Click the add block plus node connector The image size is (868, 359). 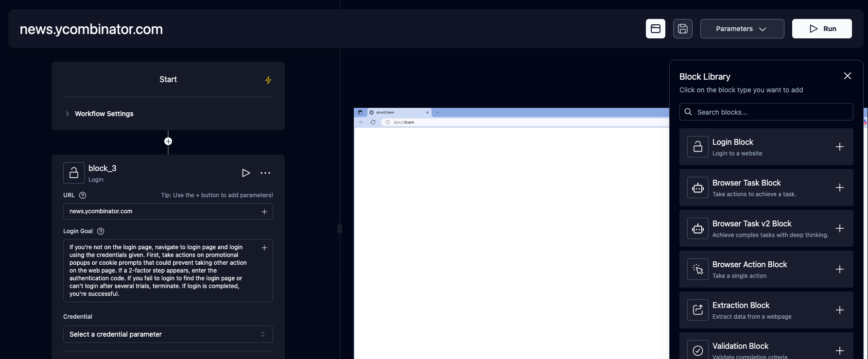[168, 141]
